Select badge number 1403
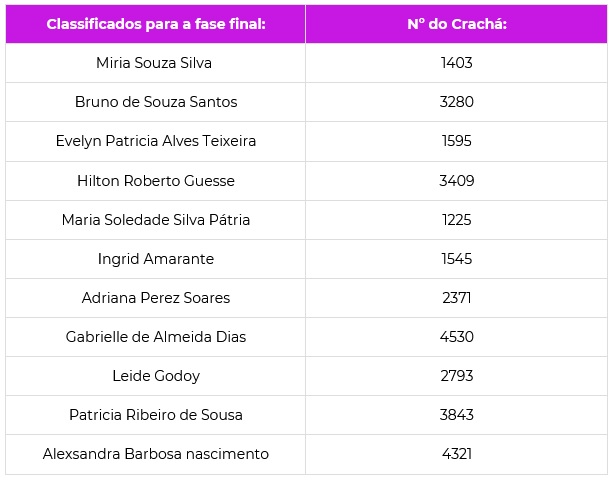This screenshot has width=613, height=480. [457, 63]
